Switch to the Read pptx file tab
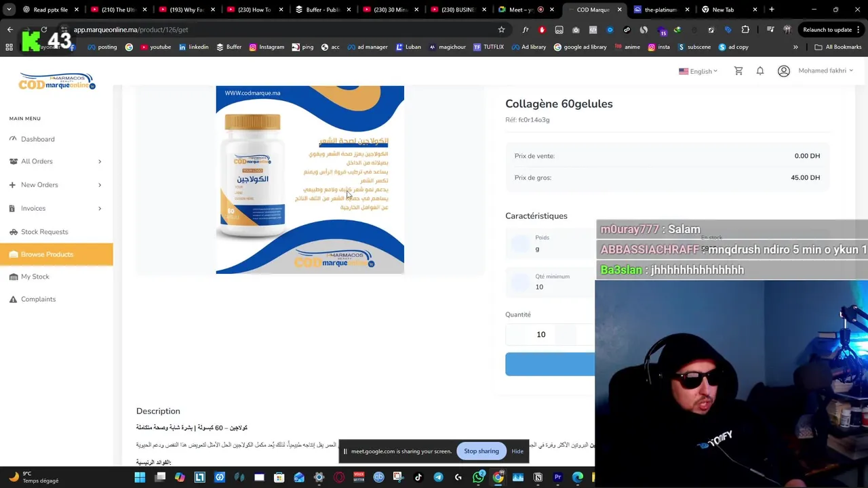This screenshot has width=868, height=488. click(50, 9)
